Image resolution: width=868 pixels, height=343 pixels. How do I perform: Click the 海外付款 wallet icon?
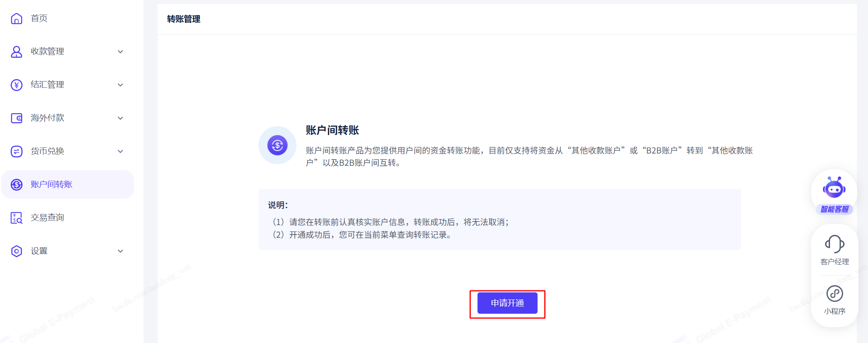(17, 118)
